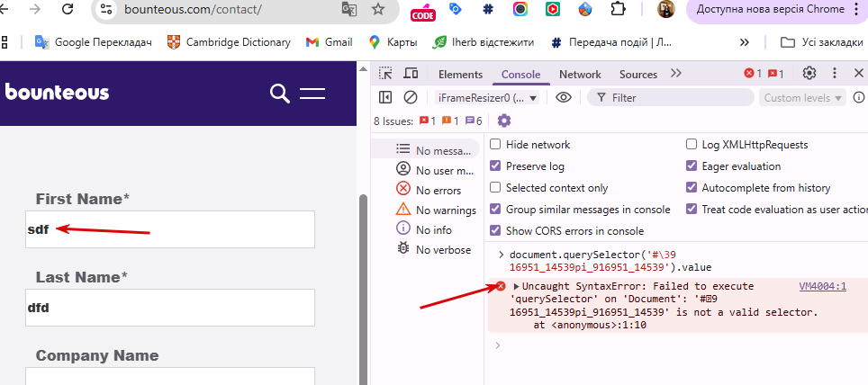Image resolution: width=868 pixels, height=385 pixels.
Task: Activate the inspect element picker icon
Action: pos(385,74)
